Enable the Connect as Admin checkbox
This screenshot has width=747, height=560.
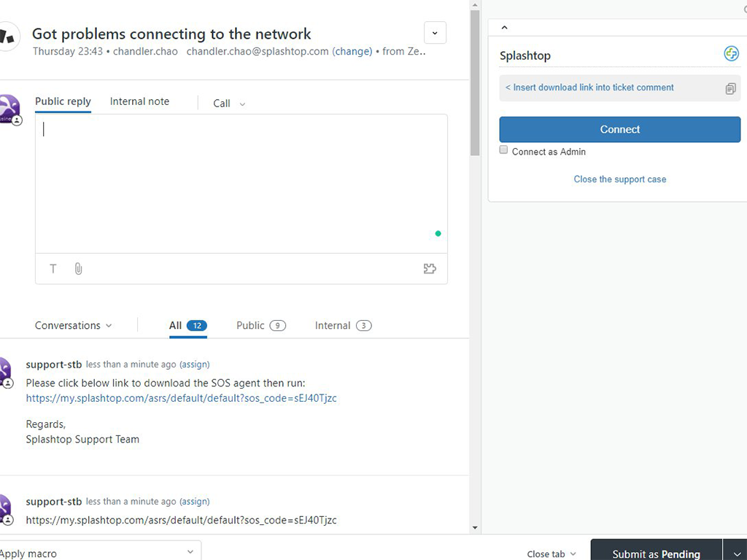pyautogui.click(x=503, y=150)
